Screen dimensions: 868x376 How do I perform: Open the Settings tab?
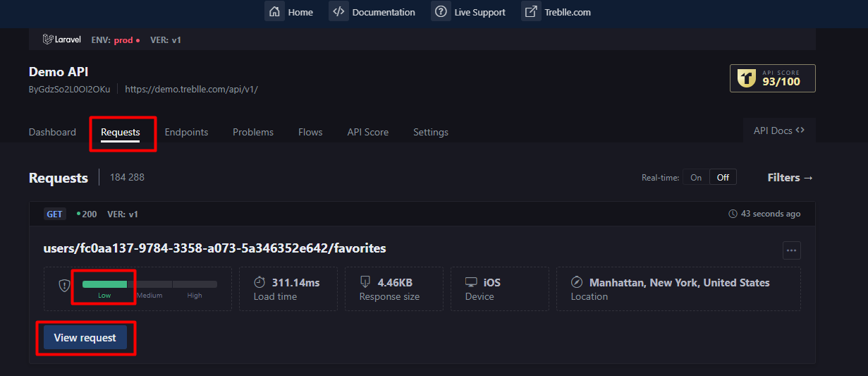click(431, 132)
